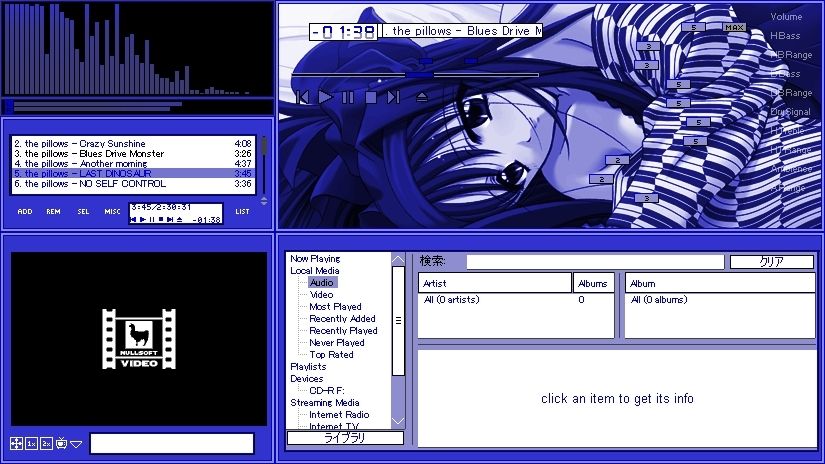
Task: Select playlist entry 'Blues Drive Monster'
Action: (x=133, y=154)
